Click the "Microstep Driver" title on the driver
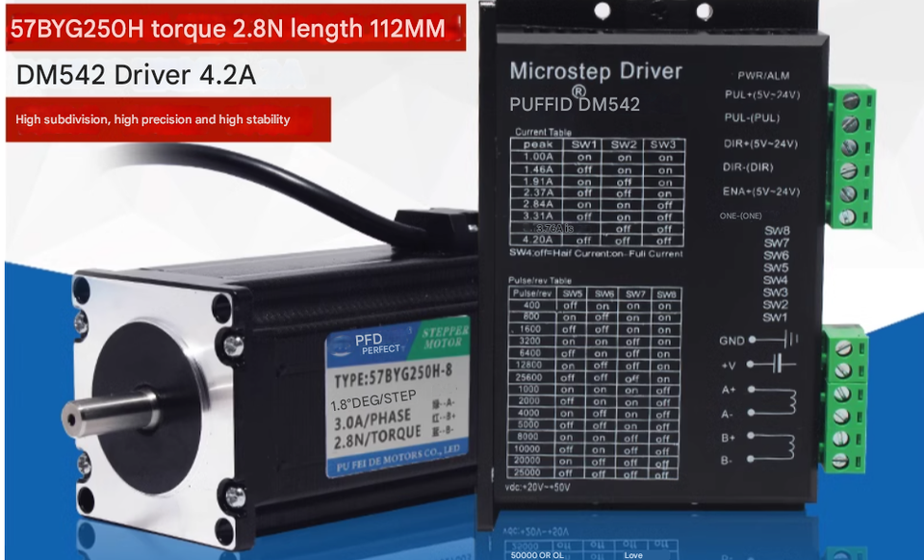Image resolution: width=924 pixels, height=560 pixels. pyautogui.click(x=596, y=71)
